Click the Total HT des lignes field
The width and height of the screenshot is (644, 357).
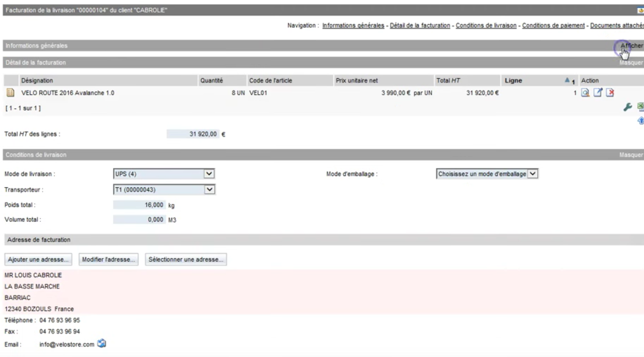point(193,134)
